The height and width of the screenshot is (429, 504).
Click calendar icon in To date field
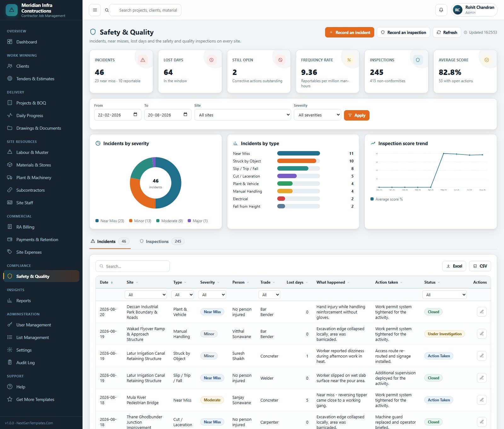[185, 115]
